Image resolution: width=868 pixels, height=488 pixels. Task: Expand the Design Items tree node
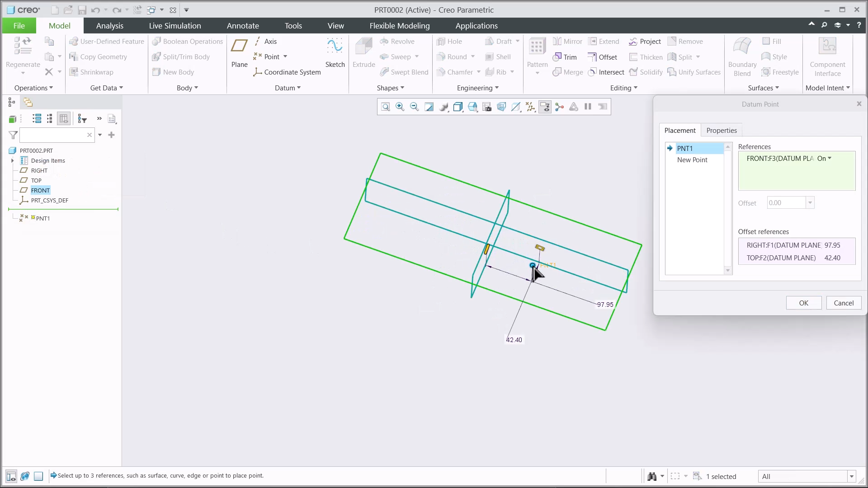click(13, 160)
